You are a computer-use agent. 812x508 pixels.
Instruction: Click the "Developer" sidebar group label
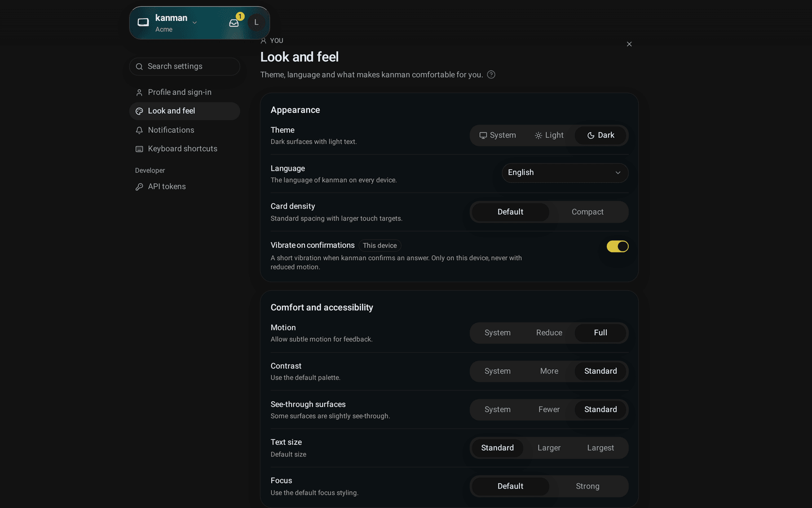coord(150,170)
